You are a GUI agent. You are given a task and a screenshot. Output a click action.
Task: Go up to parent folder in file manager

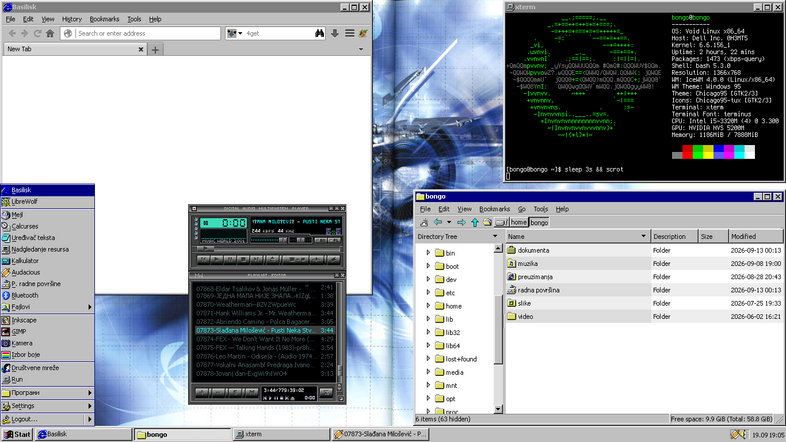[475, 222]
